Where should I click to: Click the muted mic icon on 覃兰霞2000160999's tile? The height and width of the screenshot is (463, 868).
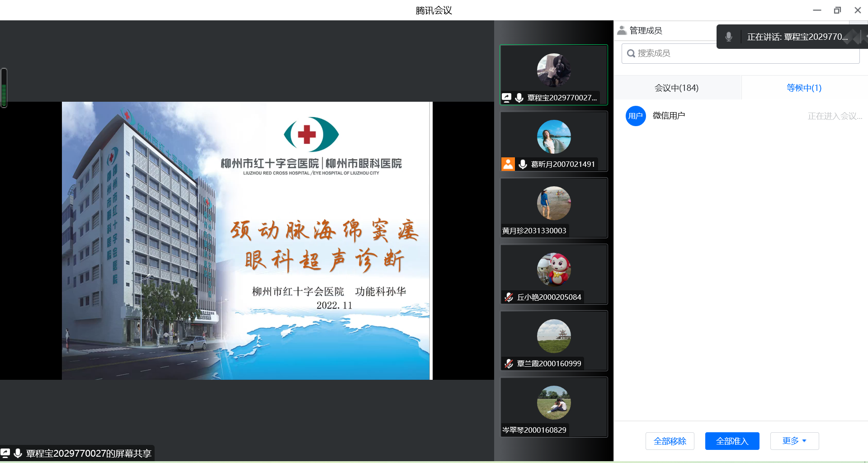tap(509, 364)
